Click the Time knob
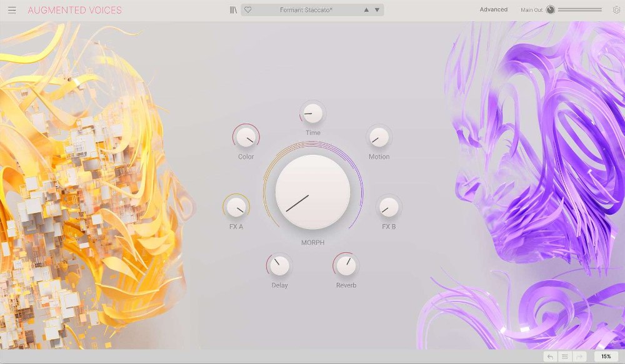 point(311,114)
